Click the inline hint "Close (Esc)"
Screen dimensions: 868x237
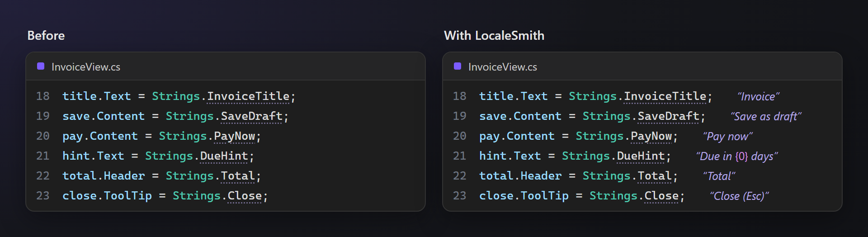pyautogui.click(x=739, y=196)
